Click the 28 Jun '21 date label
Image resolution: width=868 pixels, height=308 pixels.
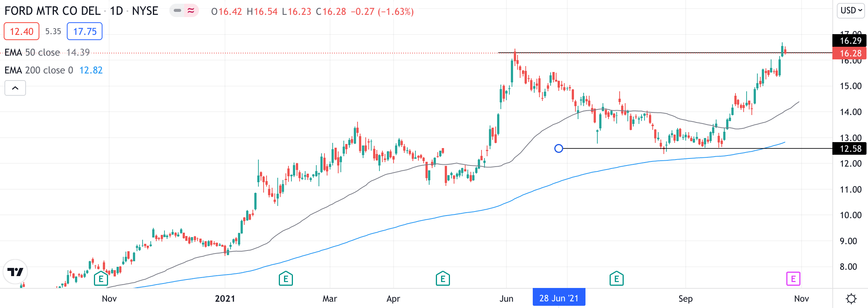[x=559, y=298]
